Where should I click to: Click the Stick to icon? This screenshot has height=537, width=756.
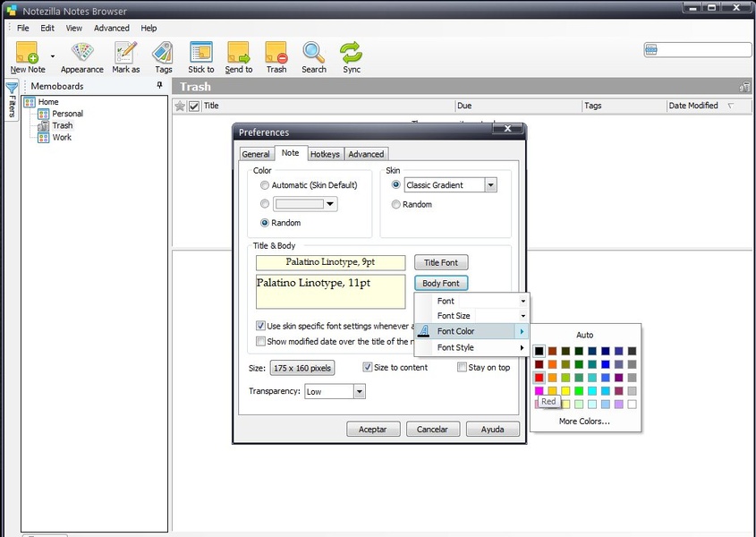click(201, 52)
